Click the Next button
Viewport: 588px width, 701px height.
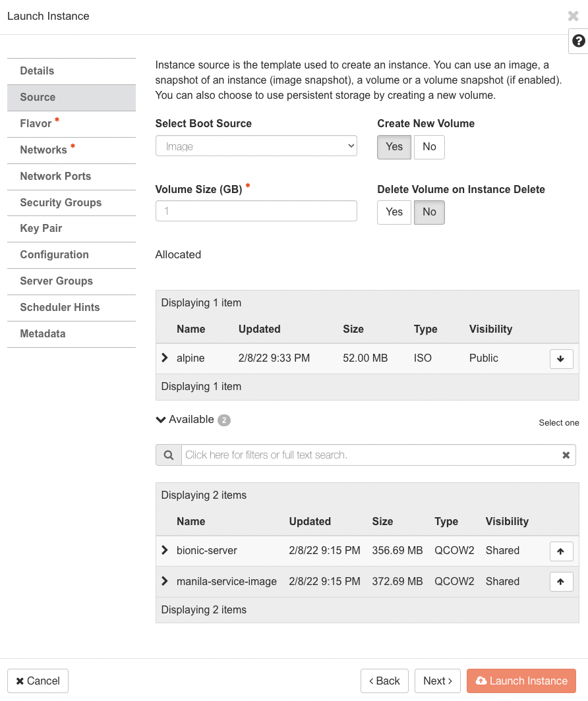click(437, 681)
